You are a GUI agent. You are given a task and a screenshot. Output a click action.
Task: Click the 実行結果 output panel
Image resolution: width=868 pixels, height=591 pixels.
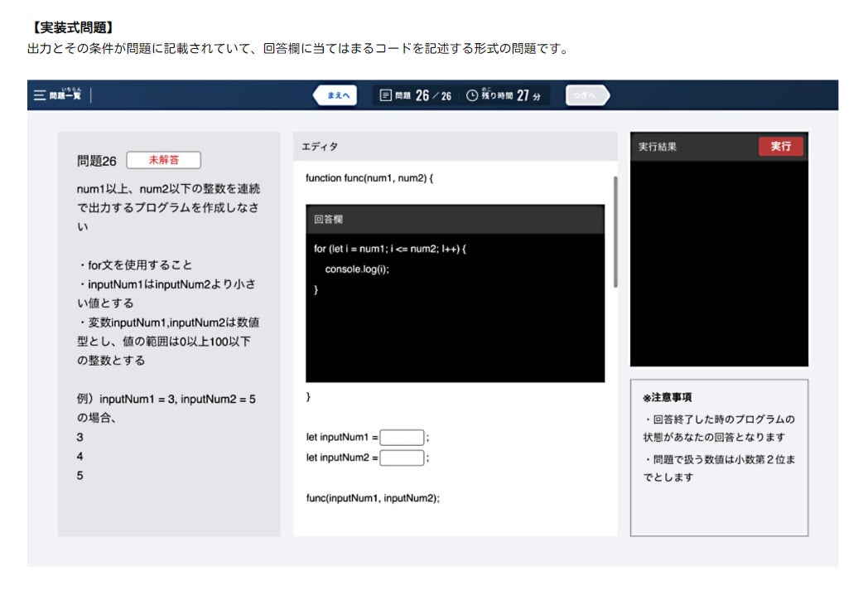(719, 264)
